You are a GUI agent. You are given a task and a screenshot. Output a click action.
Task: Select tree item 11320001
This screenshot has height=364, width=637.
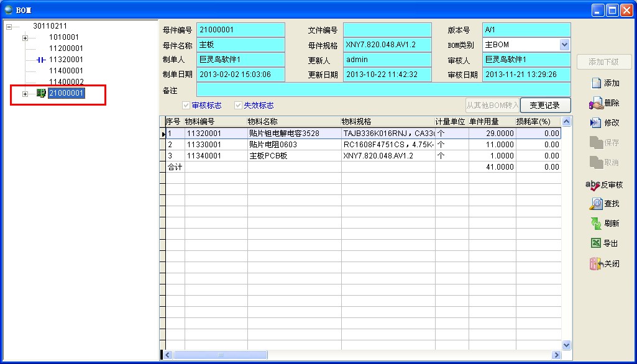pyautogui.click(x=65, y=60)
